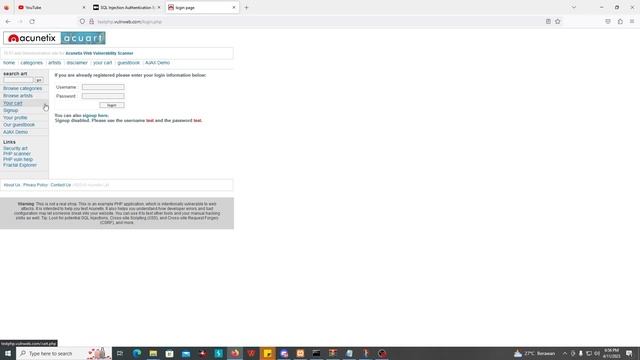Open About Us in the footer
The image size is (640, 360).
12,185
